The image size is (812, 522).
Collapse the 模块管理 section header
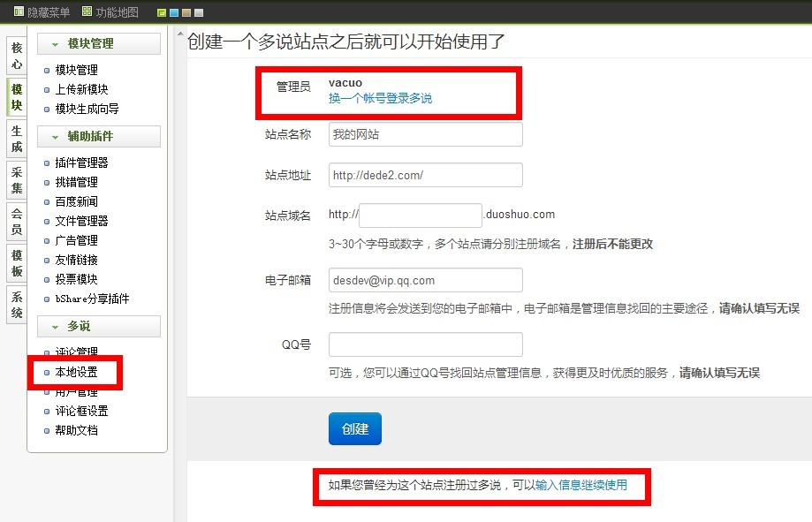click(x=99, y=43)
